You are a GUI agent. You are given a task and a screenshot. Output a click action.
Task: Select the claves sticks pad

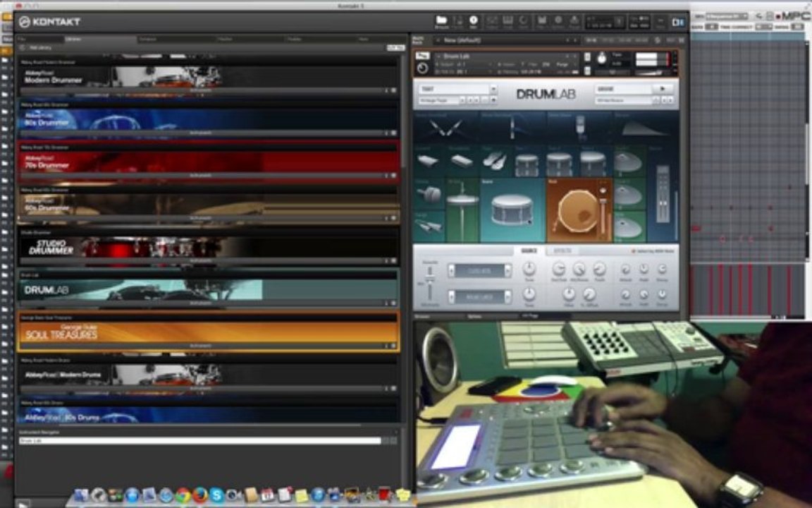coord(429,226)
